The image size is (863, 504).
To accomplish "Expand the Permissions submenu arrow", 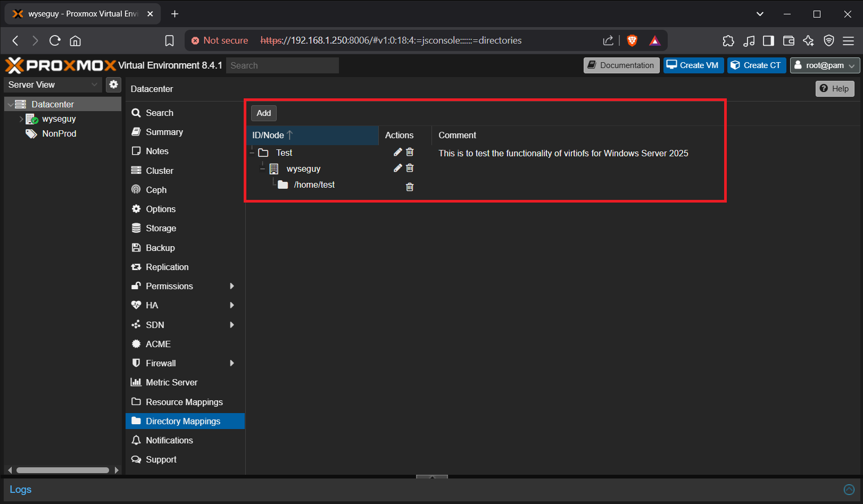I will tap(232, 286).
